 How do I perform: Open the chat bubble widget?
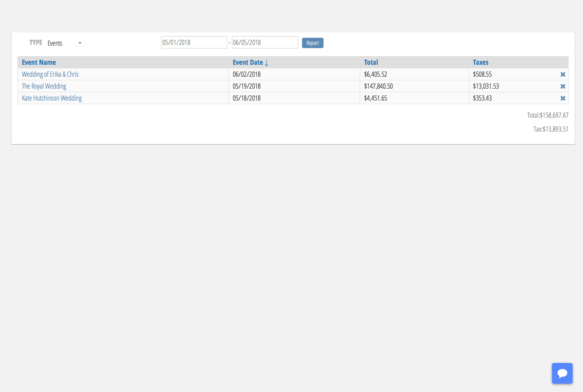tap(562, 373)
